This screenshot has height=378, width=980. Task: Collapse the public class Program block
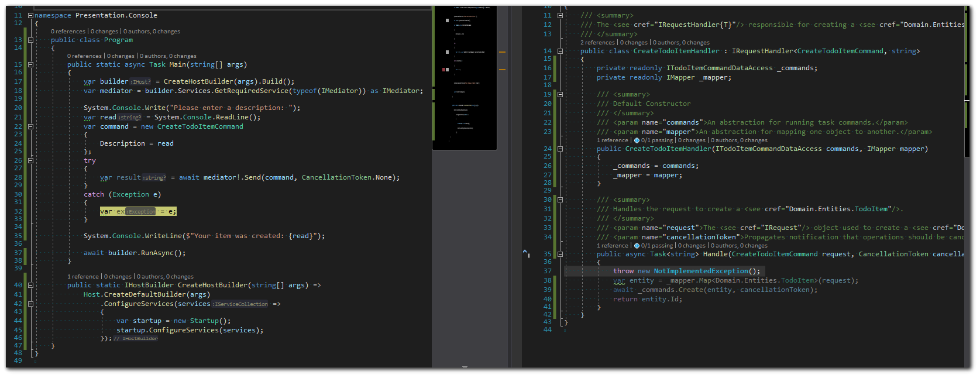tap(30, 40)
